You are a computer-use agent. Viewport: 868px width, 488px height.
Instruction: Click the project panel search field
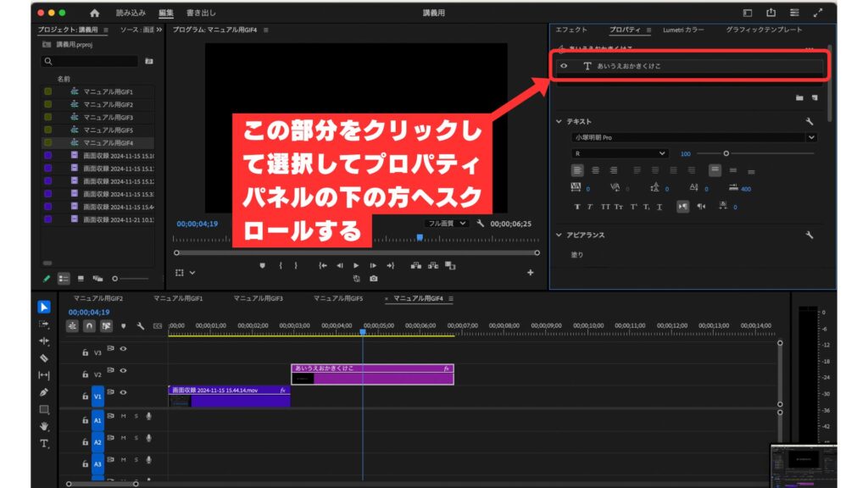pos(89,61)
